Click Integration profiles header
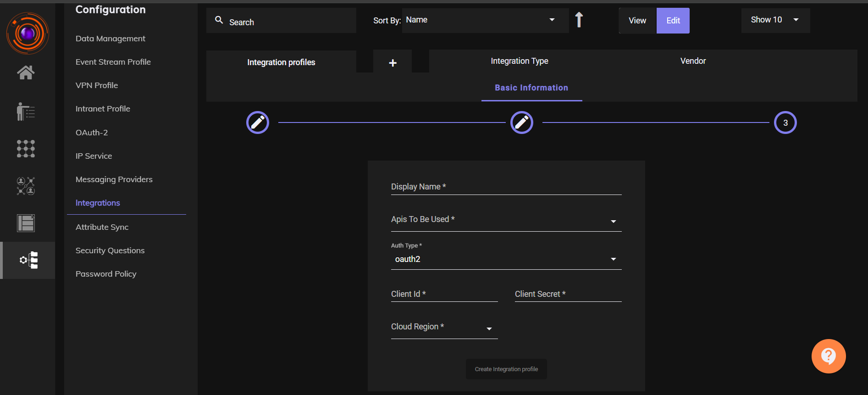868x395 pixels. 281,62
